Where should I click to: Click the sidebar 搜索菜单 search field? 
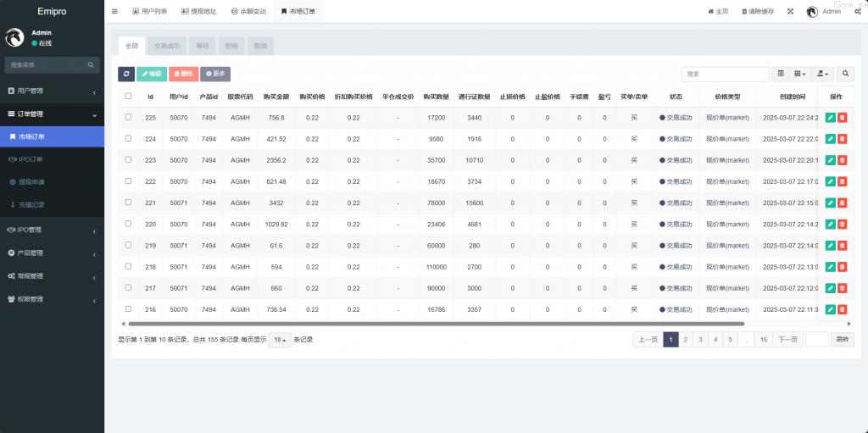pyautogui.click(x=47, y=64)
